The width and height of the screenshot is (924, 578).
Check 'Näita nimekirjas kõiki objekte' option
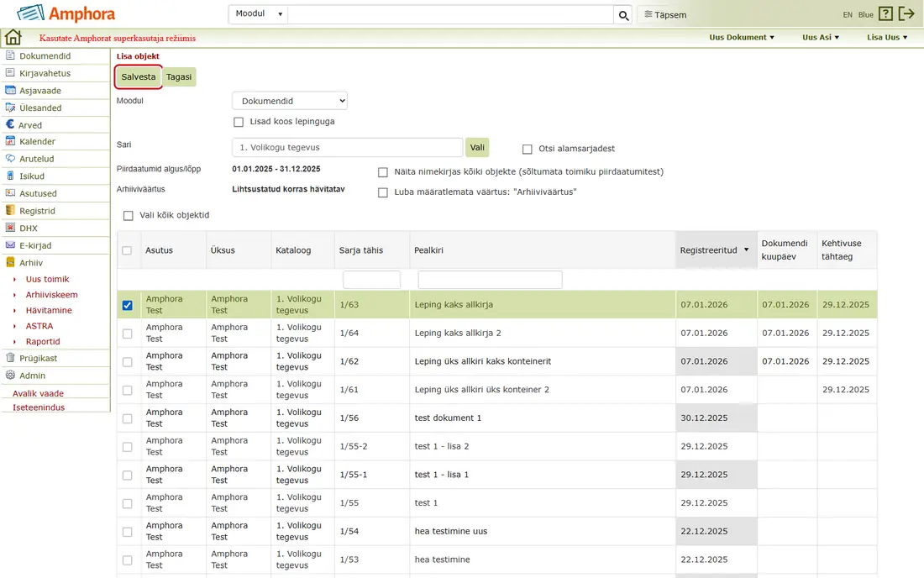tap(383, 172)
